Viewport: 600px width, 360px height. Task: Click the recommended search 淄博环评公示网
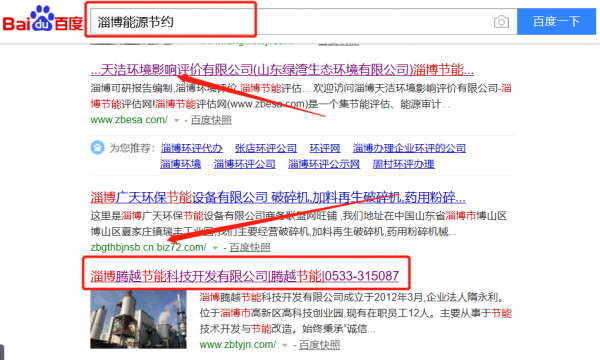coord(324,164)
